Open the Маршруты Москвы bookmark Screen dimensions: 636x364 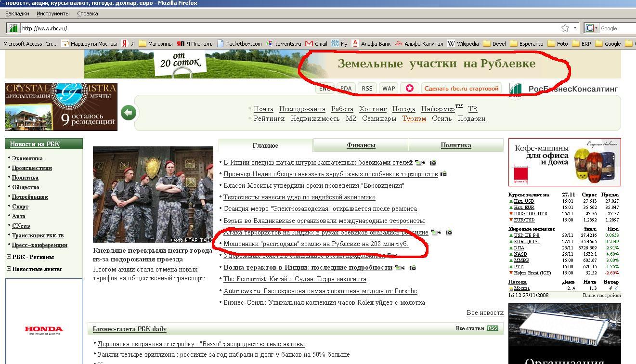click(x=90, y=43)
